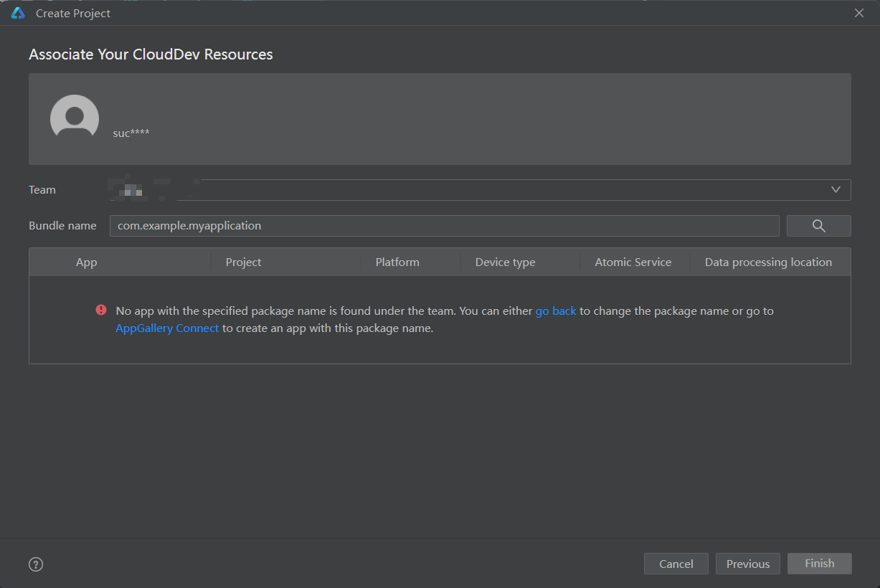Go to the Previous step
Viewport: 880px width, 588px height.
(x=748, y=564)
